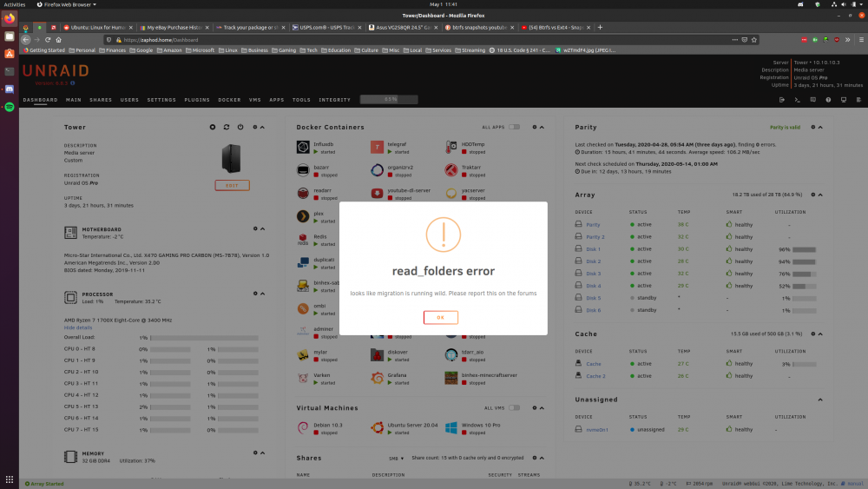
Task: Collapse the Docker Containers panel
Action: point(542,127)
